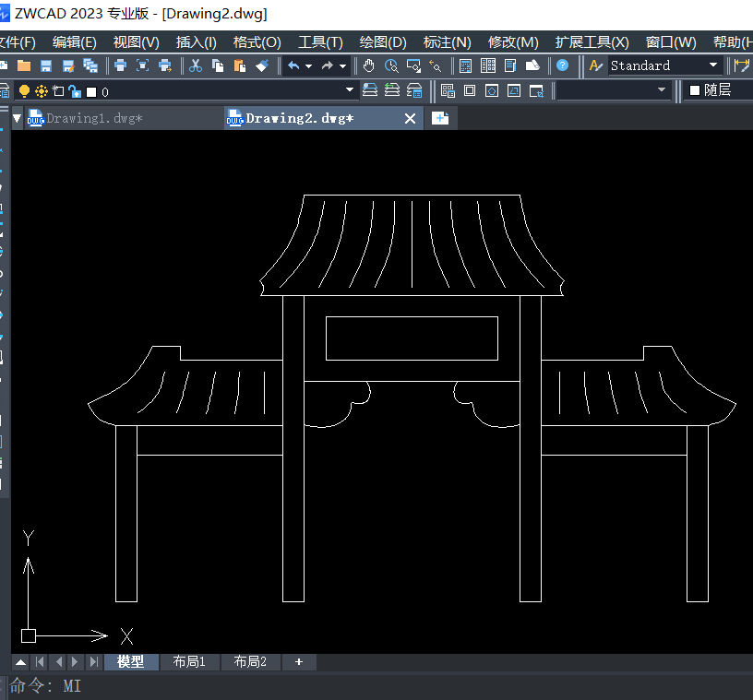
Task: Open the Viewports dialog icon
Action: pyautogui.click(x=448, y=90)
